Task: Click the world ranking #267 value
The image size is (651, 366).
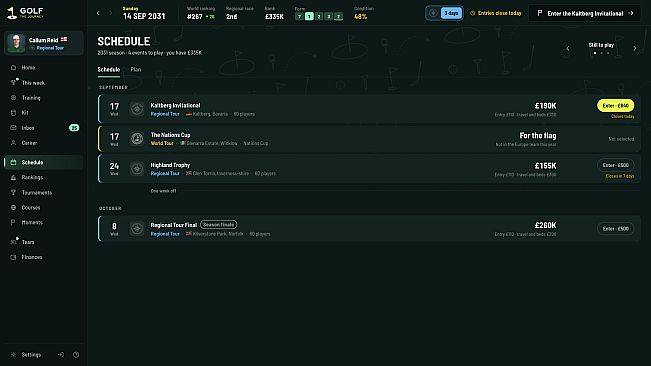Action: 195,17
